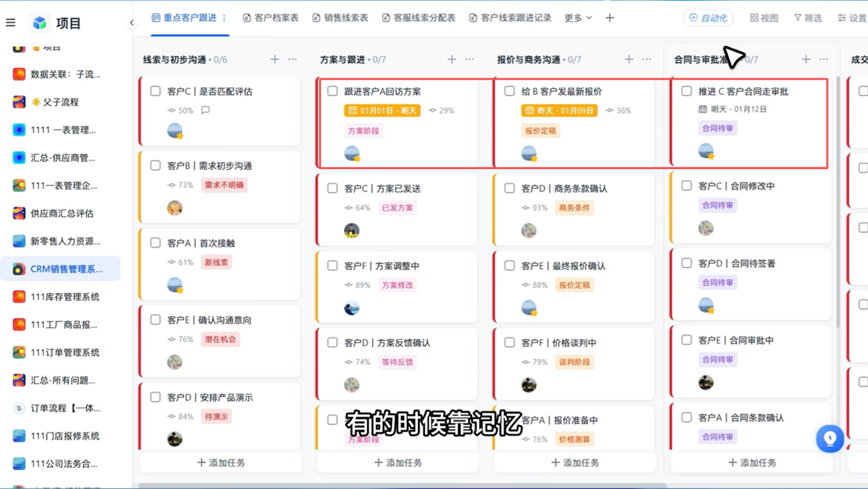Image resolution: width=868 pixels, height=489 pixels.
Task: Click the 需求不明确 red tag
Action: 224,185
